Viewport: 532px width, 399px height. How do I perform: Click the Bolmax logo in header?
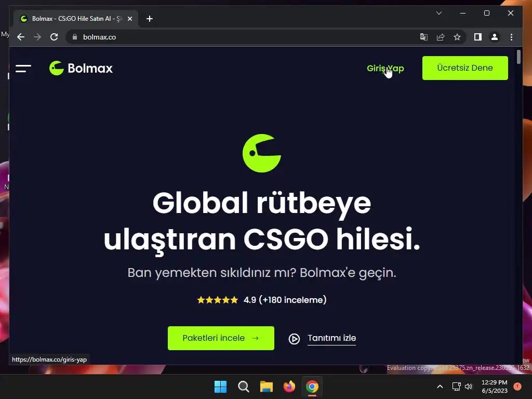tap(81, 68)
